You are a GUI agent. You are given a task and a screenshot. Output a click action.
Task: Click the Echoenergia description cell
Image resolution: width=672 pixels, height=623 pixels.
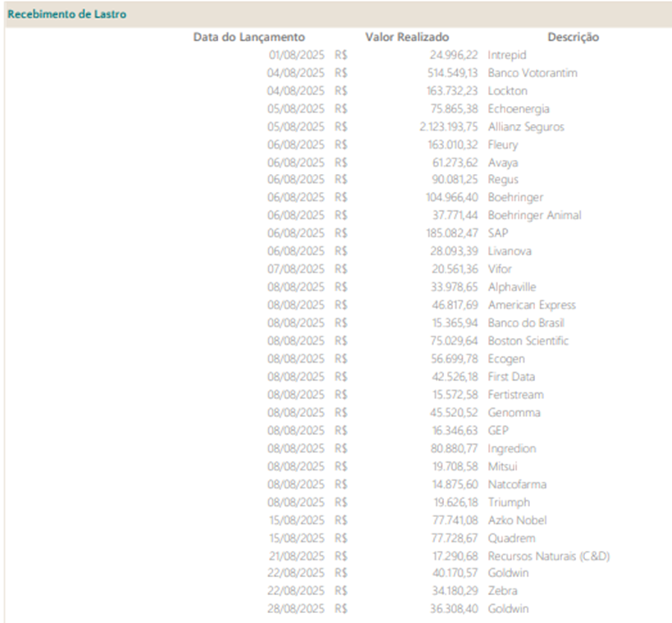pyautogui.click(x=519, y=109)
